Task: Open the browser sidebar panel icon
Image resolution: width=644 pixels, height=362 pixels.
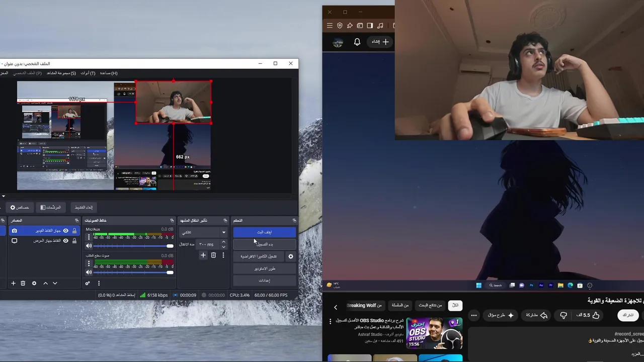Action: coord(370,26)
